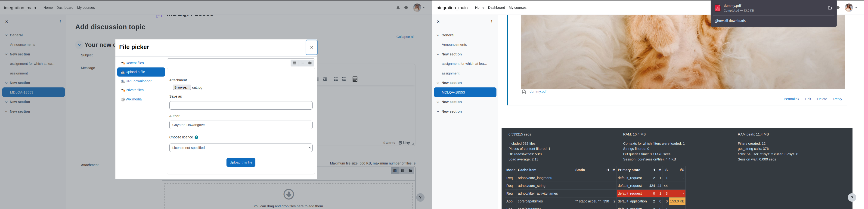
Task: Click help question button in right window
Action: (852, 198)
